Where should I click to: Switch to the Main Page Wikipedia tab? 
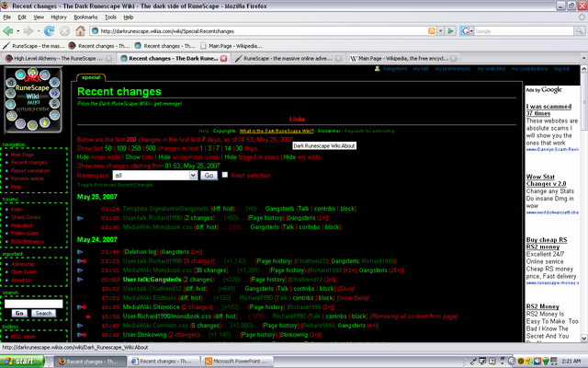(403, 58)
